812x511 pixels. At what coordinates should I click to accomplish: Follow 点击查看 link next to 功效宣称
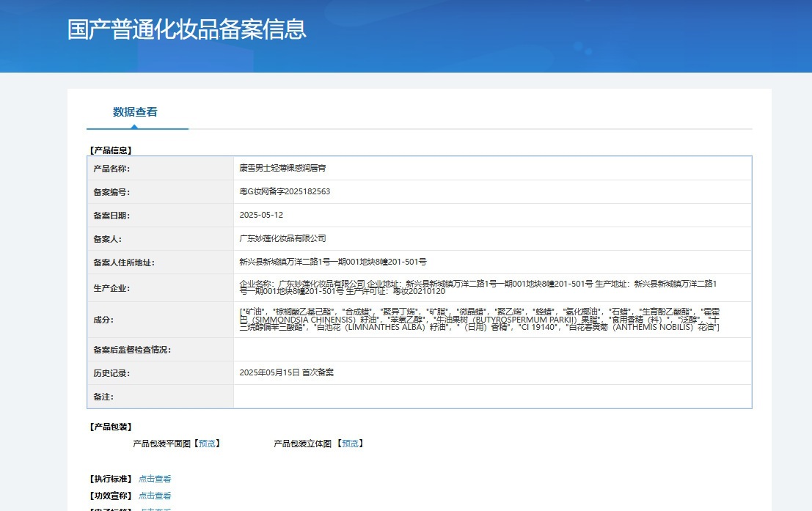coord(155,496)
